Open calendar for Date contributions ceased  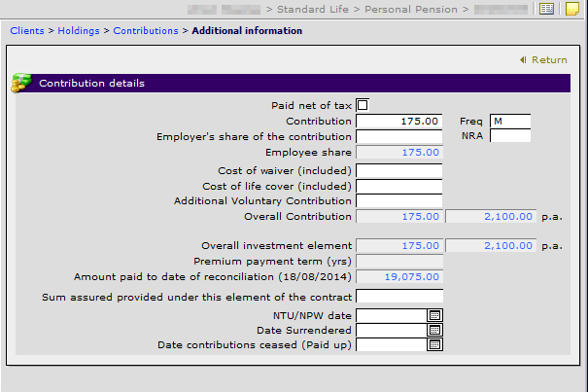(x=434, y=344)
